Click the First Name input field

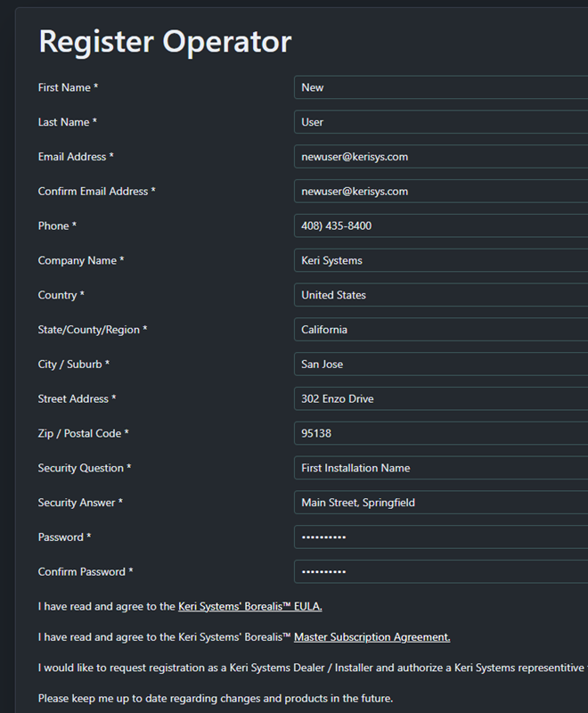point(441,87)
